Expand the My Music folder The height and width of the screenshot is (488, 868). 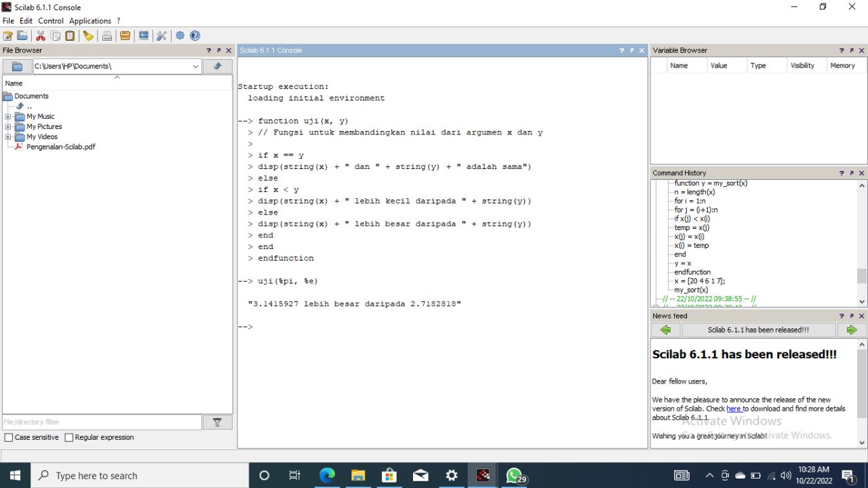coord(8,117)
